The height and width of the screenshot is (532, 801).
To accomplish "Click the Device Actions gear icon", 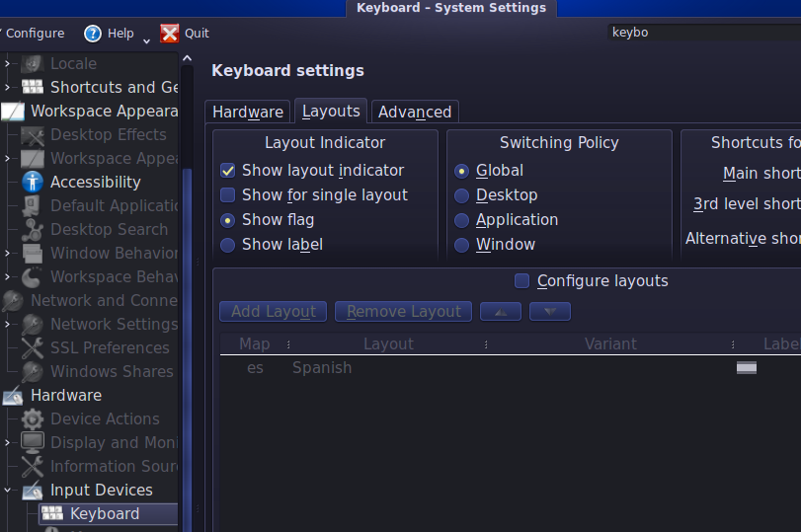I will pos(34,418).
